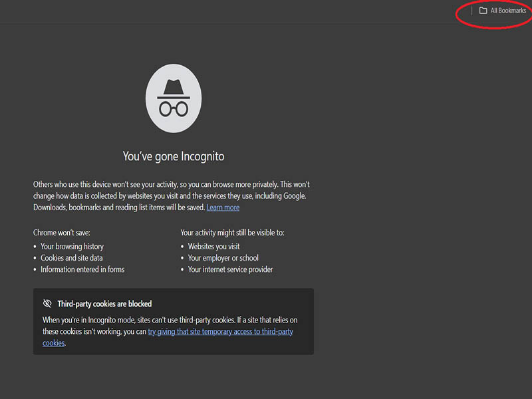Click the crossed-out eye cookies icon

(47, 303)
